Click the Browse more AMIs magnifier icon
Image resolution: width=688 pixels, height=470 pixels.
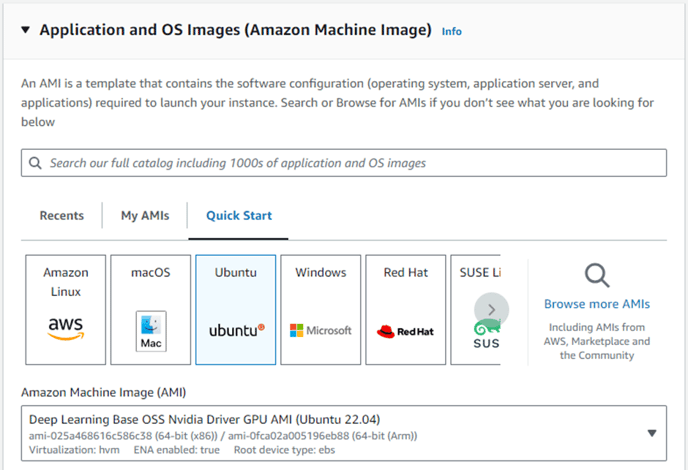coord(597,276)
